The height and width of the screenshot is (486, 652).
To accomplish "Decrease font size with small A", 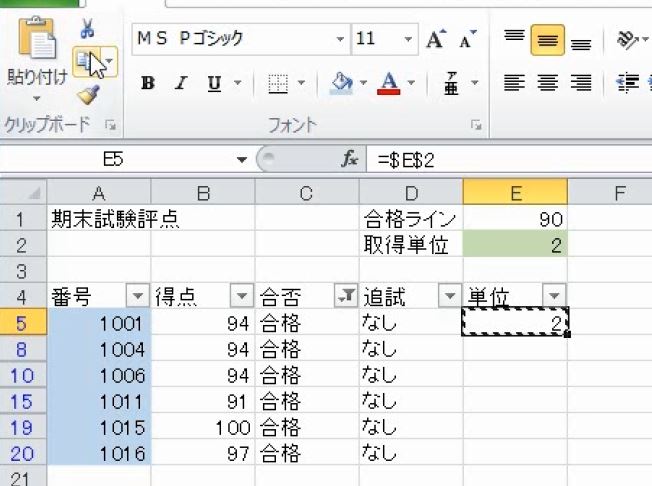I will 467,39.
